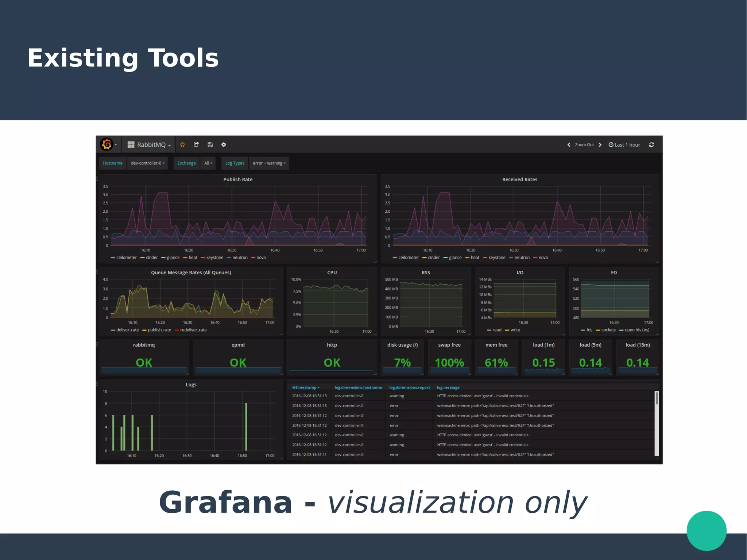Open the Received Rates panel title menu
Image resolution: width=747 pixels, height=560 pixels.
tap(520, 179)
